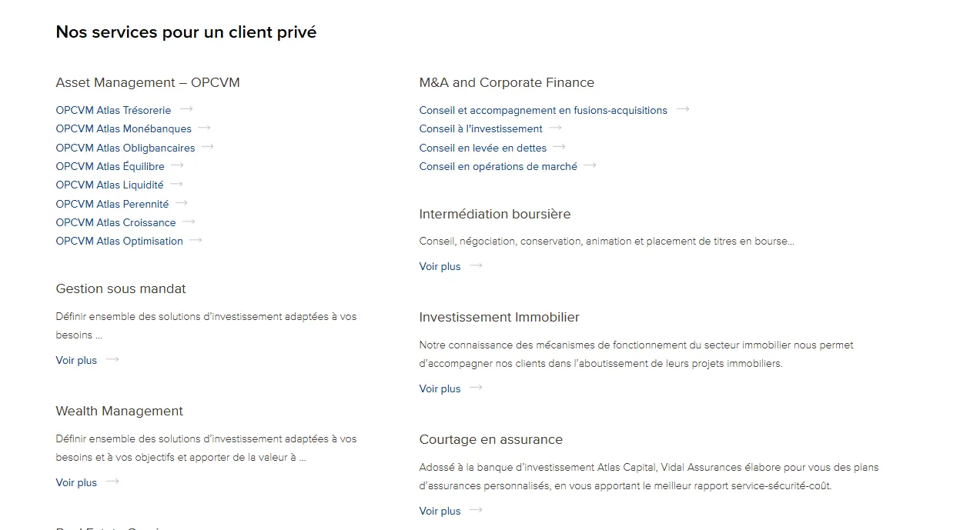Open the OPCVM Atlas Trésorerie link
The width and height of the screenshot is (980, 530).
tap(113, 110)
